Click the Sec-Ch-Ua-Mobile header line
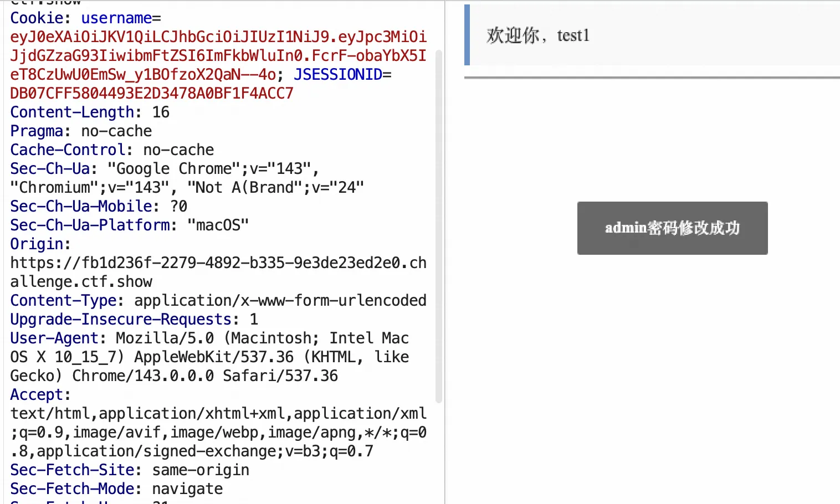 tap(99, 207)
